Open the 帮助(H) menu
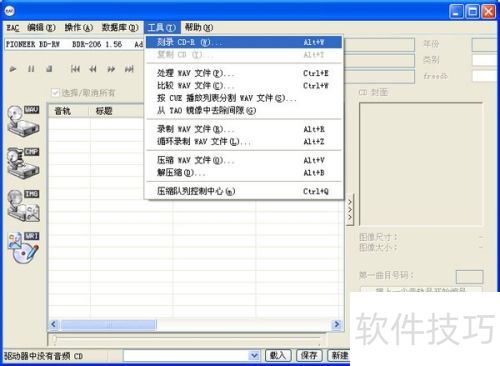This screenshot has height=366, width=500. pos(199,28)
